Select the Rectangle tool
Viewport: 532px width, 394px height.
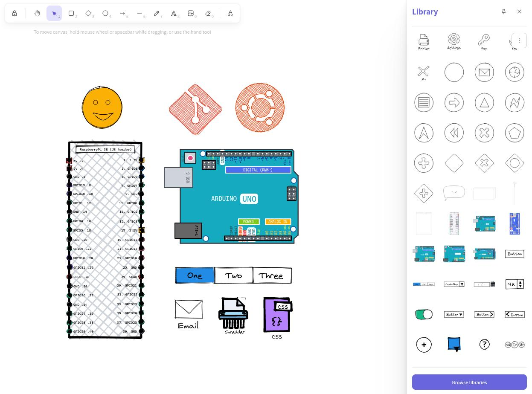coord(71,13)
